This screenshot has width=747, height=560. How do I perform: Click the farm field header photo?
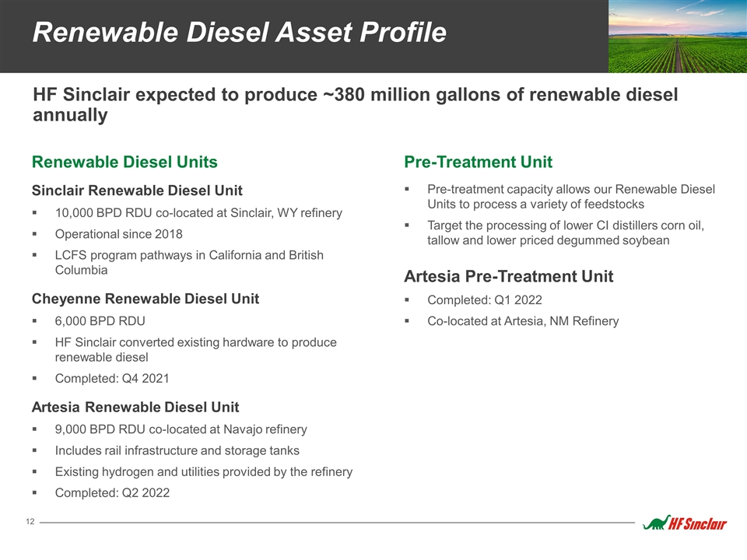pos(678,37)
